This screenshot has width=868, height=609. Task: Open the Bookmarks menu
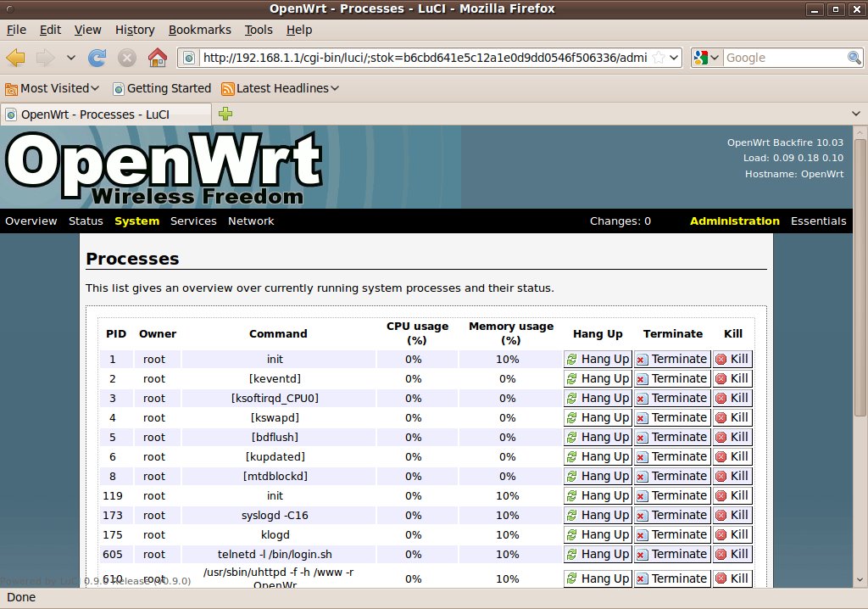tap(199, 30)
